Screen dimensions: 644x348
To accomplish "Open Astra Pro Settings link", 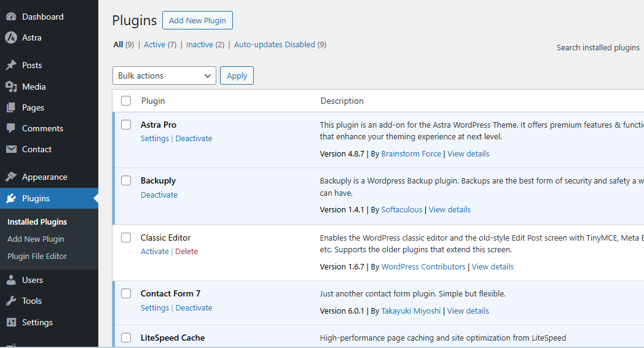I will 155,138.
